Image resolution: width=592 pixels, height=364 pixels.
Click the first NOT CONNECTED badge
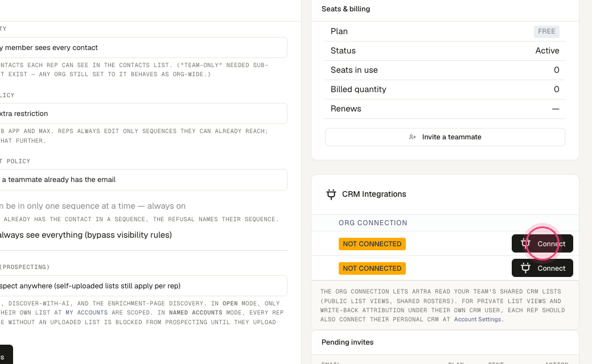372,244
